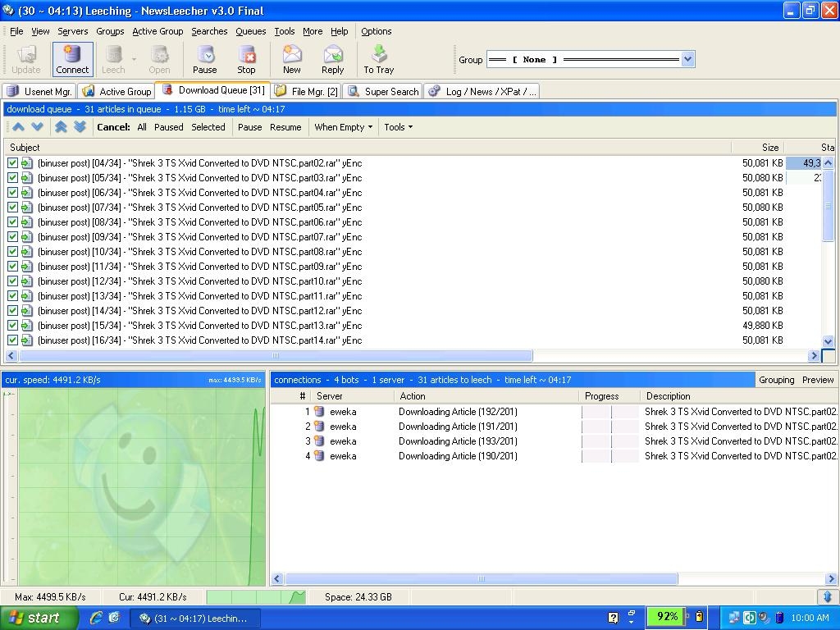
Task: Cancel Selected queue articles
Action: tap(208, 127)
